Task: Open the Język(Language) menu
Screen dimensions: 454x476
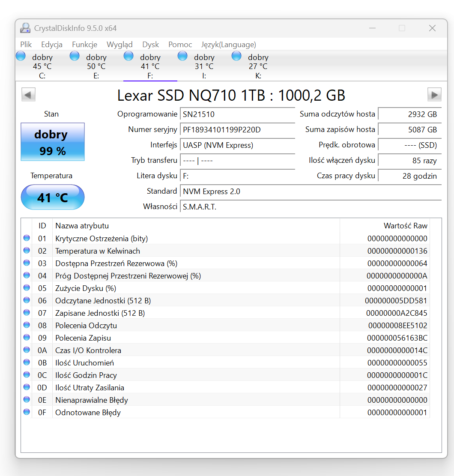Action: 228,45
